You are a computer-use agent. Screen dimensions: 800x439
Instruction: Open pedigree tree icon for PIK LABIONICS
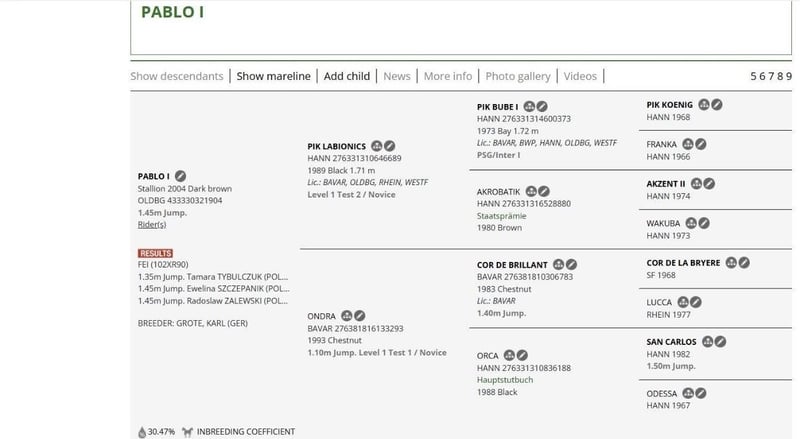coord(376,146)
